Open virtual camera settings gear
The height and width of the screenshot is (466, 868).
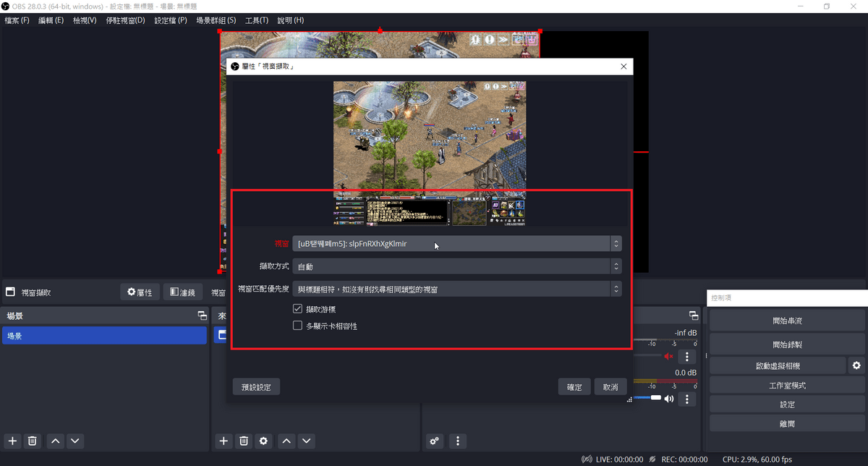(x=856, y=365)
